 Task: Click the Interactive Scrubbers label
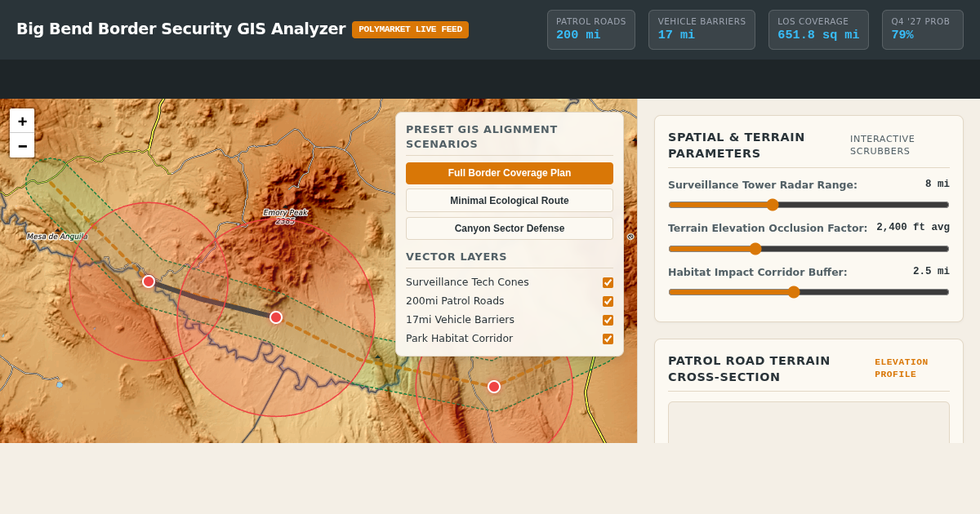tap(883, 145)
